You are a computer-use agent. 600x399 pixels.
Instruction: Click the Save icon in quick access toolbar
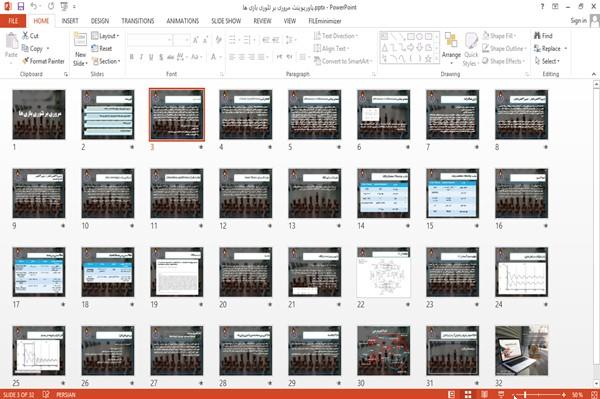[x=21, y=7]
